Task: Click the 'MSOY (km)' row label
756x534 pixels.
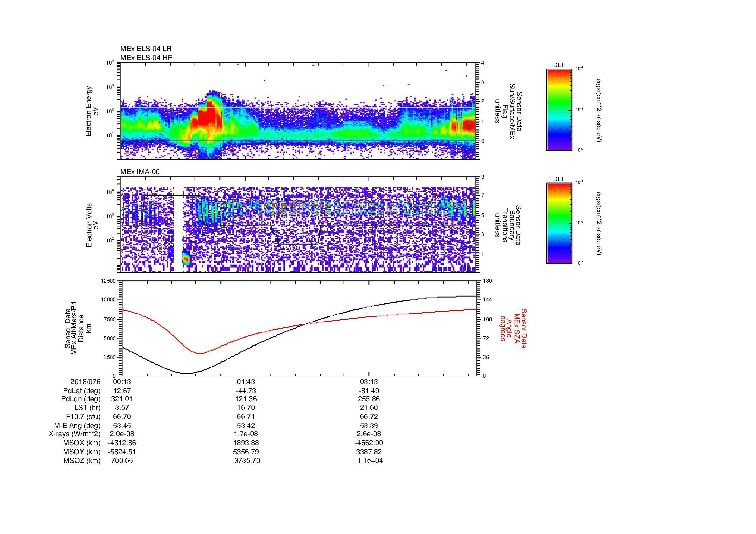Action: [x=81, y=452]
